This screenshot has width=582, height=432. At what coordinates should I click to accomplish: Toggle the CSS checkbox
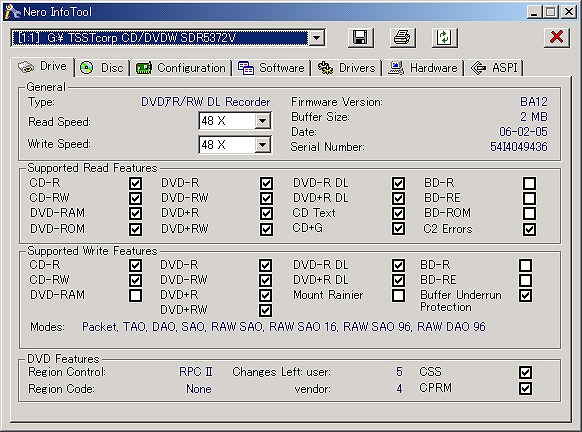tap(526, 372)
